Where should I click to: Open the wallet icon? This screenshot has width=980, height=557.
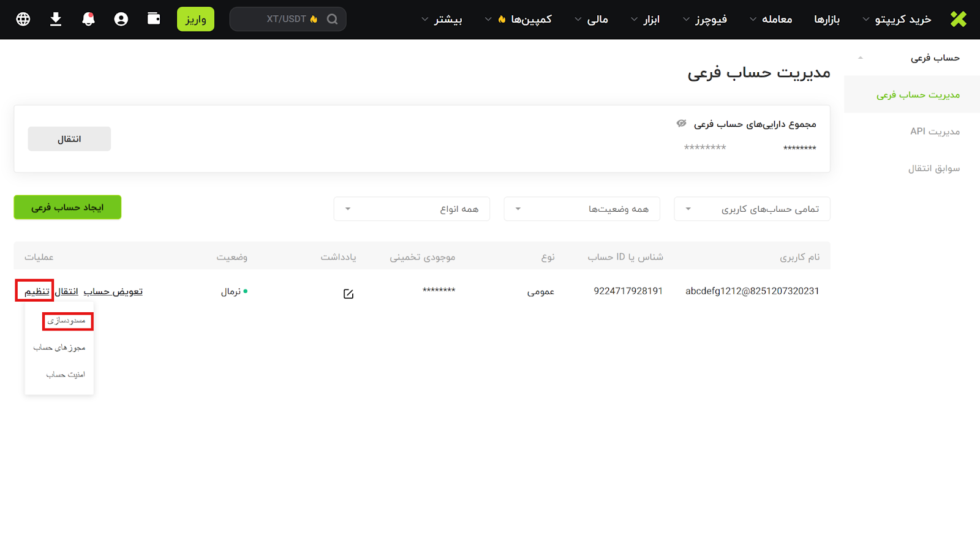[154, 19]
